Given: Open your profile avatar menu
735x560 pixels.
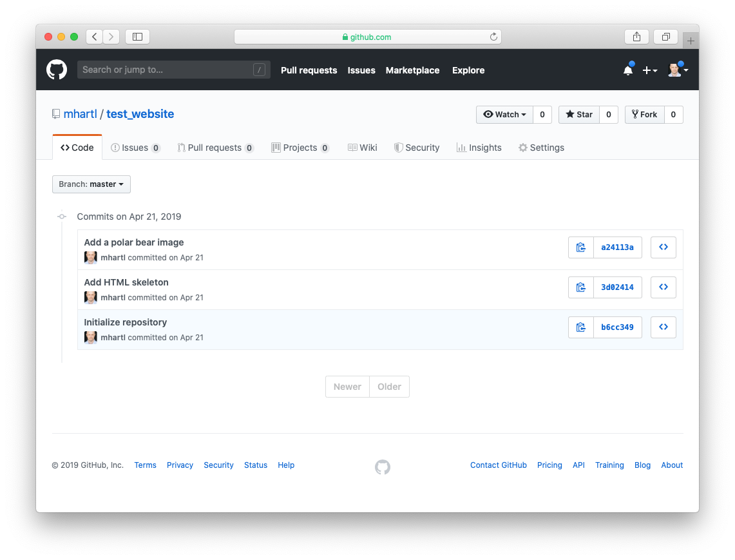Looking at the screenshot, I should pyautogui.click(x=676, y=70).
